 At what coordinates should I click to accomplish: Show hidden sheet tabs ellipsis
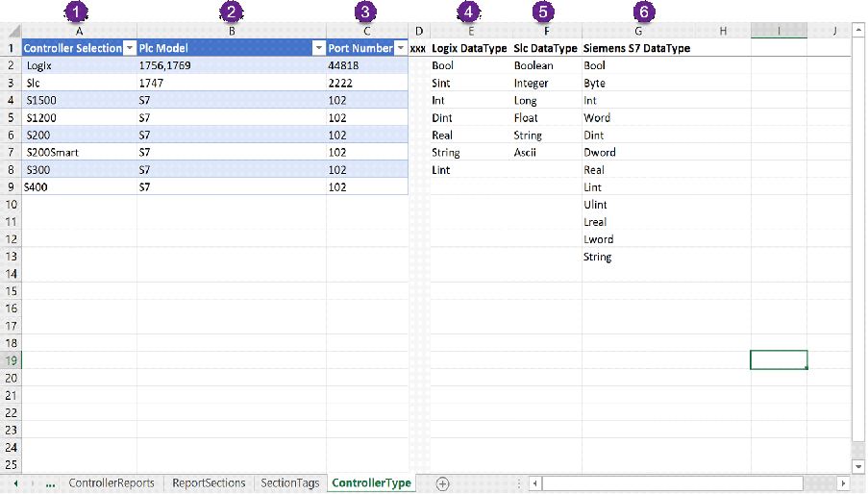click(x=50, y=484)
